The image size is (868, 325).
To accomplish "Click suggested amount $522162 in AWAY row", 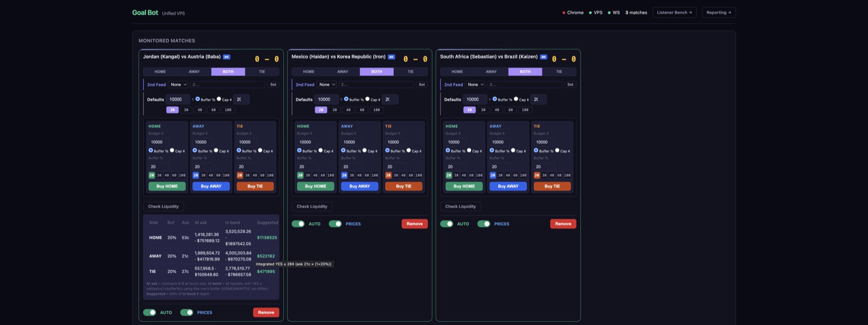I will [266, 256].
